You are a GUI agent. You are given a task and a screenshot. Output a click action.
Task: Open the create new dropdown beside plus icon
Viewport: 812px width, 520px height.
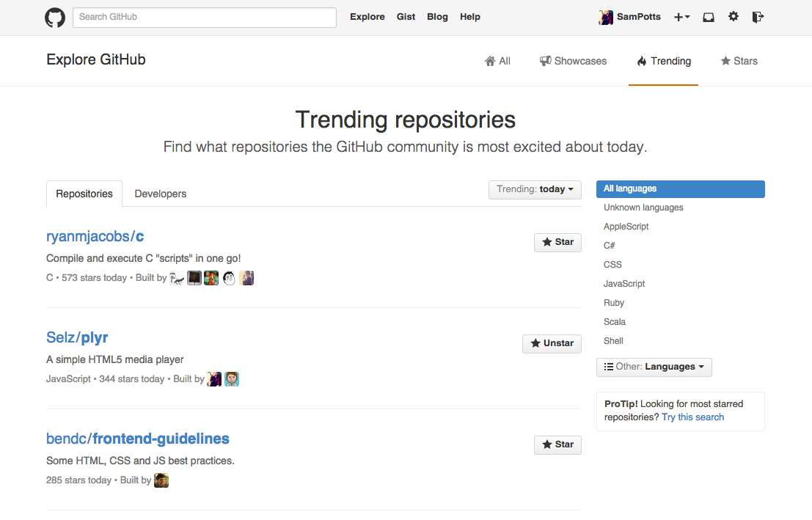tap(681, 17)
